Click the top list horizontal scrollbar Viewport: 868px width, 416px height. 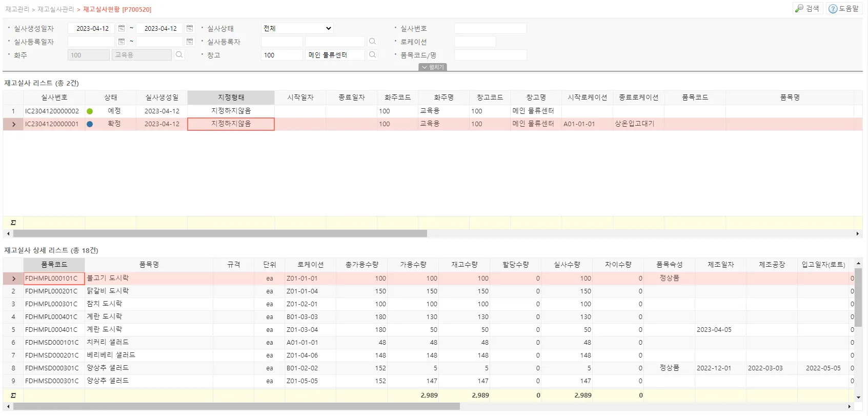click(x=220, y=233)
